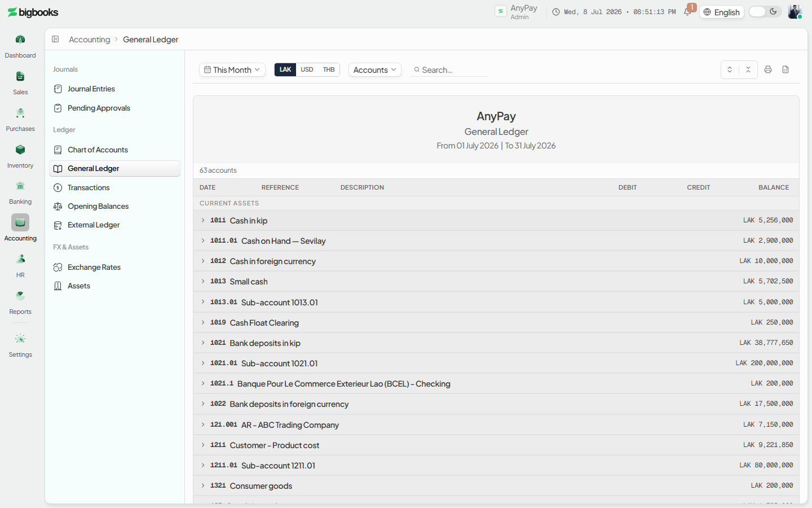Open the Reports module icon
812x508 pixels.
point(20,296)
